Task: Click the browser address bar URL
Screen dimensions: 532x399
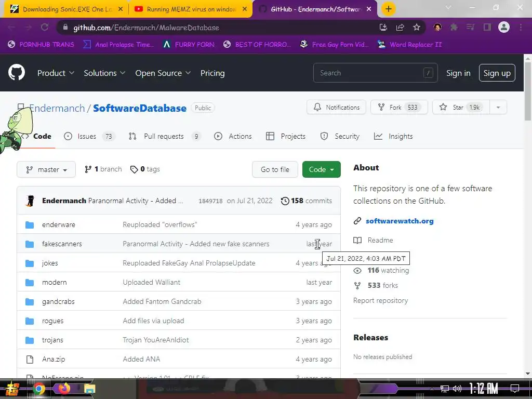Action: [146, 28]
